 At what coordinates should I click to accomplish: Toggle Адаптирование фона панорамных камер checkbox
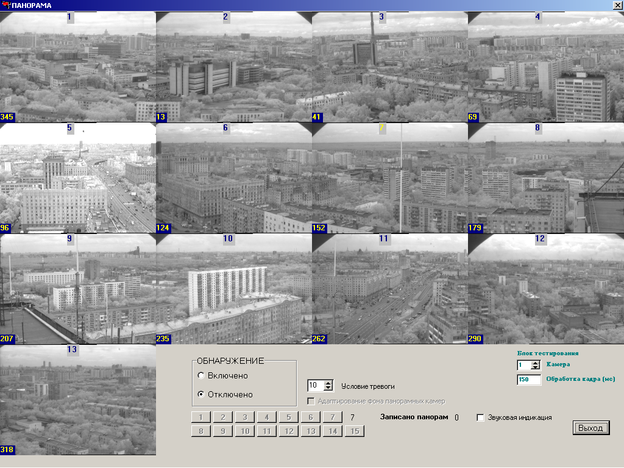(x=311, y=401)
